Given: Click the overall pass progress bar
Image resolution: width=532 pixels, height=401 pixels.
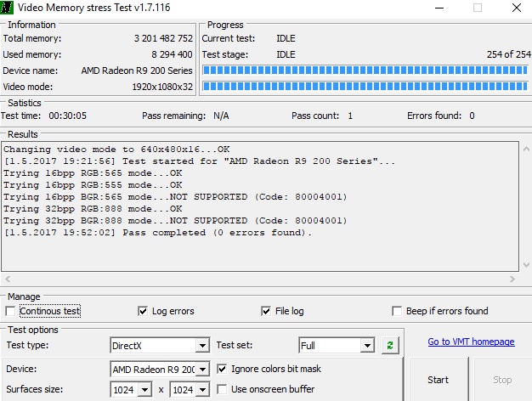Looking at the screenshot, I should [365, 86].
